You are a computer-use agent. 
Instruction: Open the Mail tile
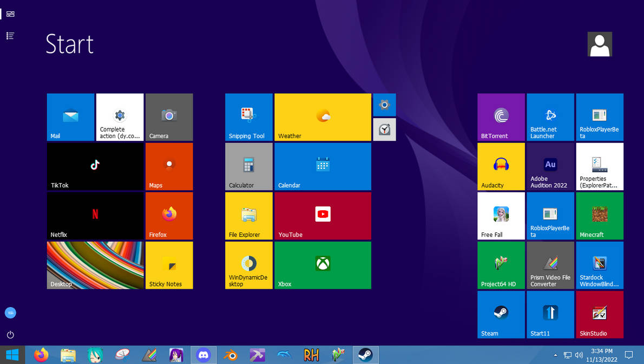tap(71, 117)
